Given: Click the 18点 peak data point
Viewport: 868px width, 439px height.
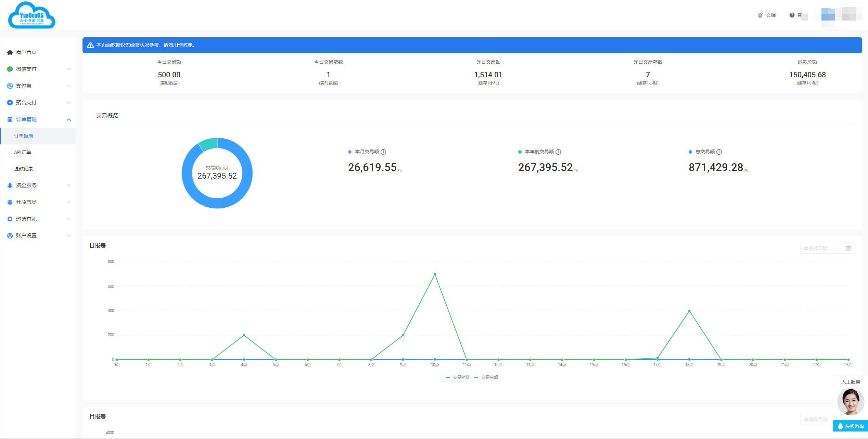Looking at the screenshot, I should coord(689,311).
